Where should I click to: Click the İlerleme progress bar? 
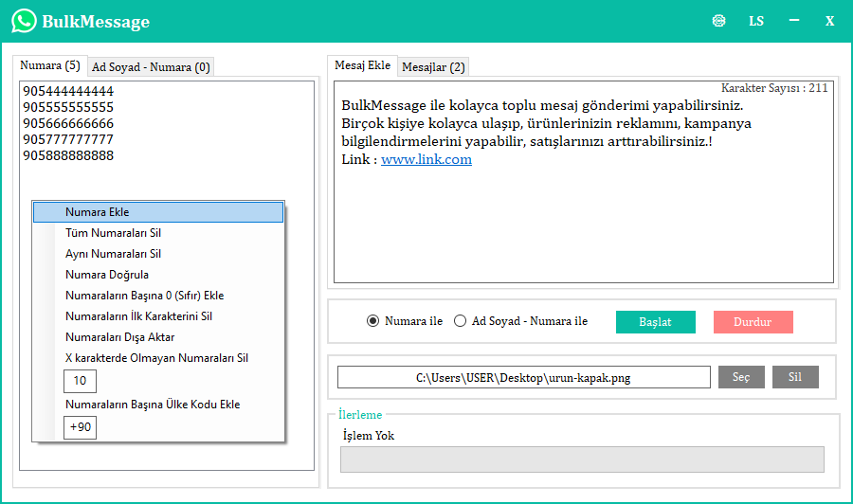[x=582, y=459]
